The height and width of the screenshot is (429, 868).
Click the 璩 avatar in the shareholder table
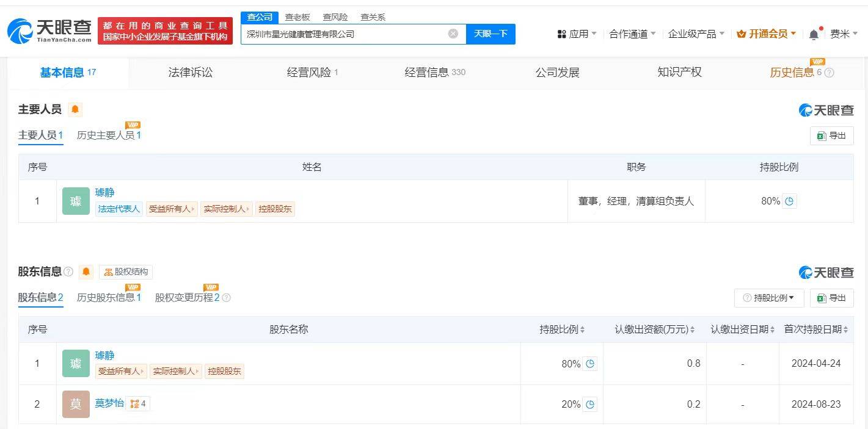tap(76, 364)
